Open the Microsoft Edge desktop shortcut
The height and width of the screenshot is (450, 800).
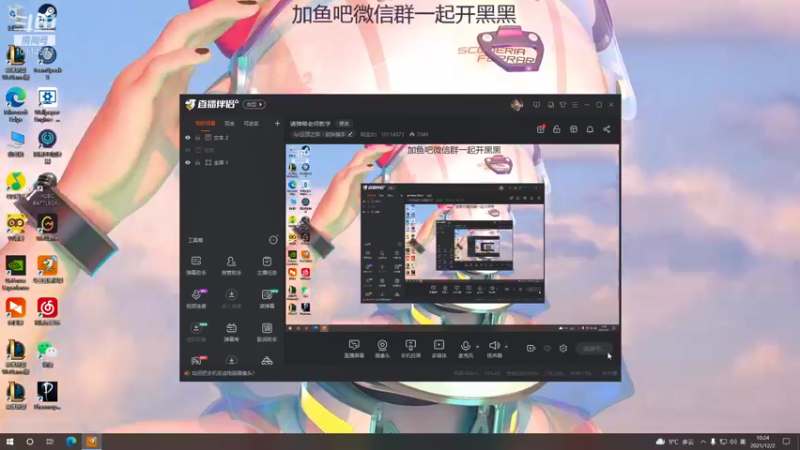tap(16, 105)
